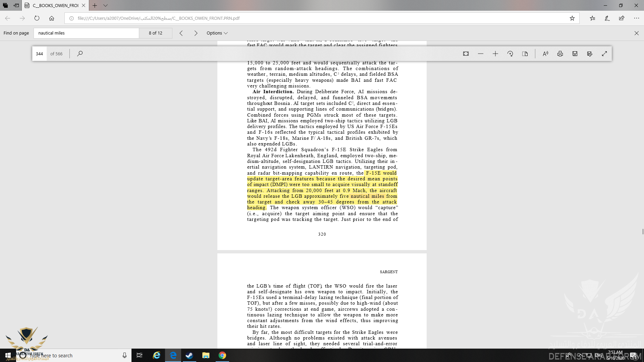Expand the find Options dropdown
644x362 pixels.
coord(217,33)
